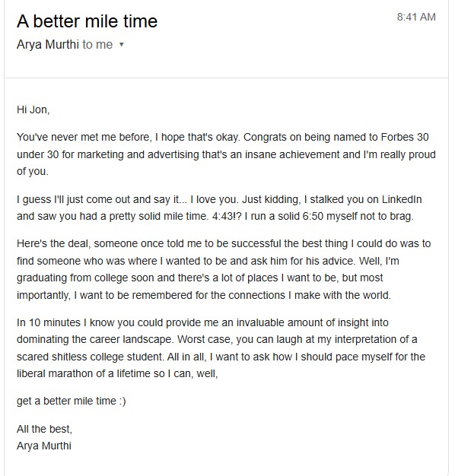Click the Arya Murthi signature at bottom

coord(44,446)
